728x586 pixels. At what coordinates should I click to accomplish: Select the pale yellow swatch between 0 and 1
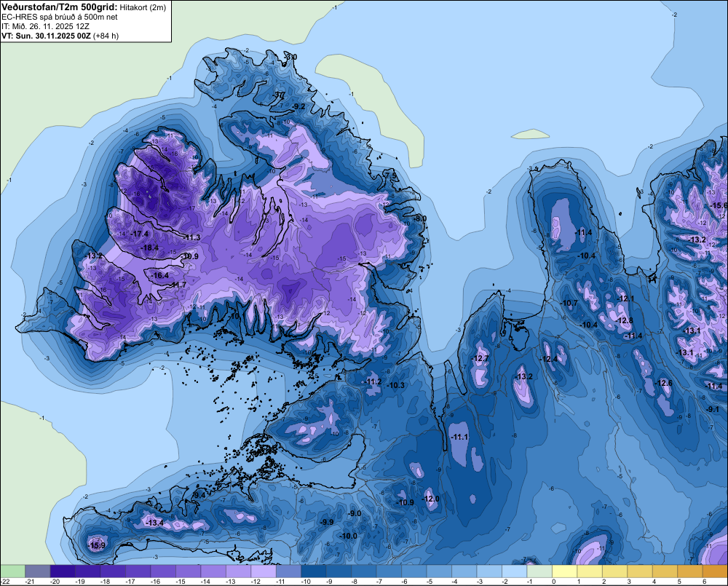point(564,571)
